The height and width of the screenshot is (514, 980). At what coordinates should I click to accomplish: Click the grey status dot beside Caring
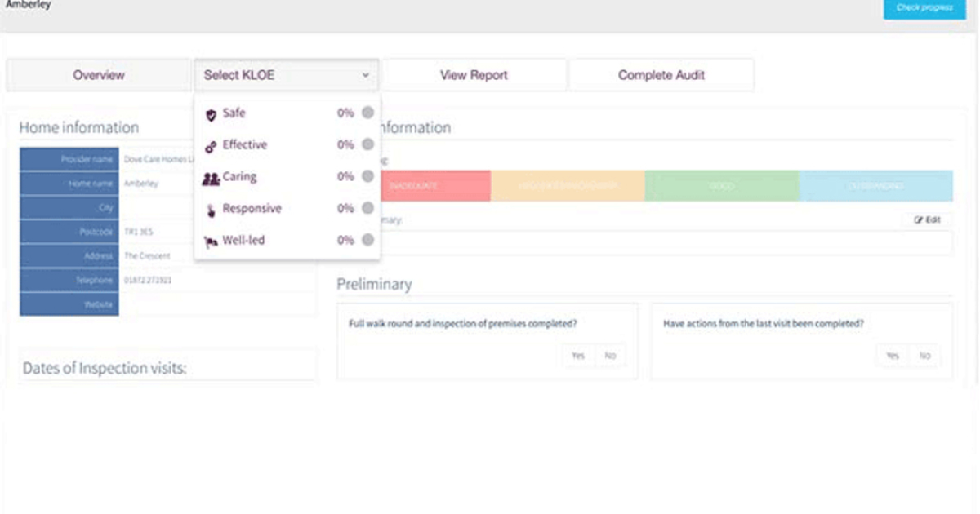tap(367, 176)
